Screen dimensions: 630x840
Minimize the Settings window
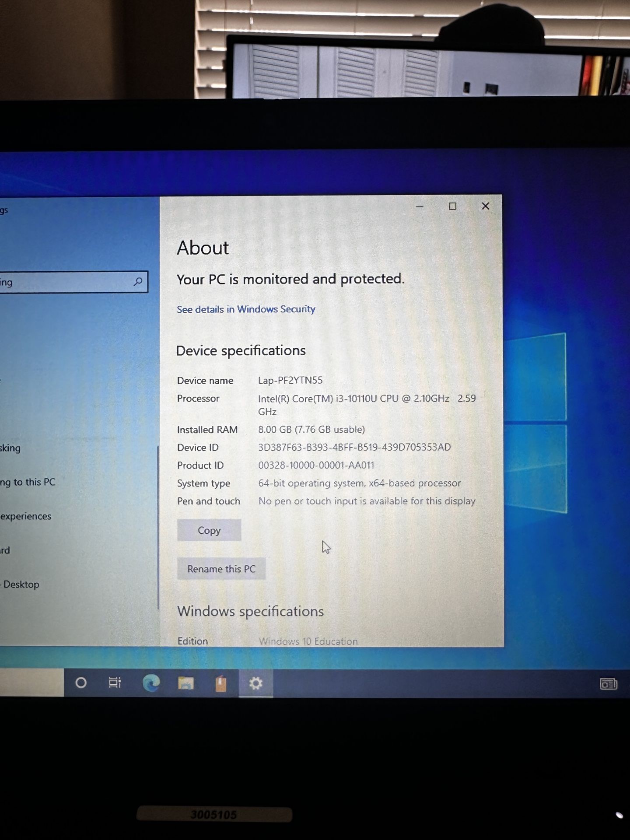click(x=420, y=206)
